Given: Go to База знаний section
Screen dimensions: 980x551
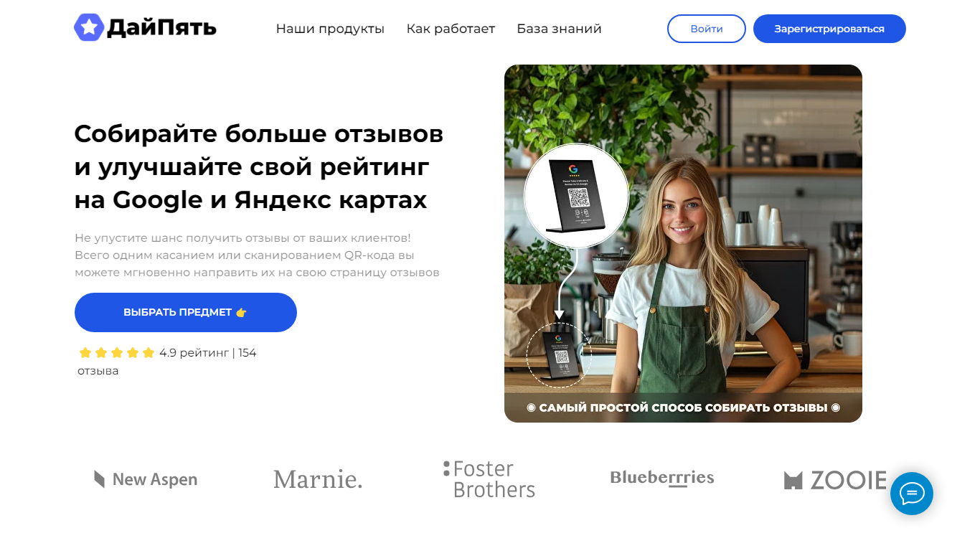Looking at the screenshot, I should (559, 29).
